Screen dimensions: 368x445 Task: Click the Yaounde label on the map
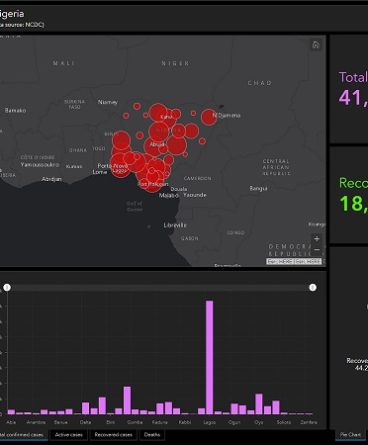coord(195,195)
